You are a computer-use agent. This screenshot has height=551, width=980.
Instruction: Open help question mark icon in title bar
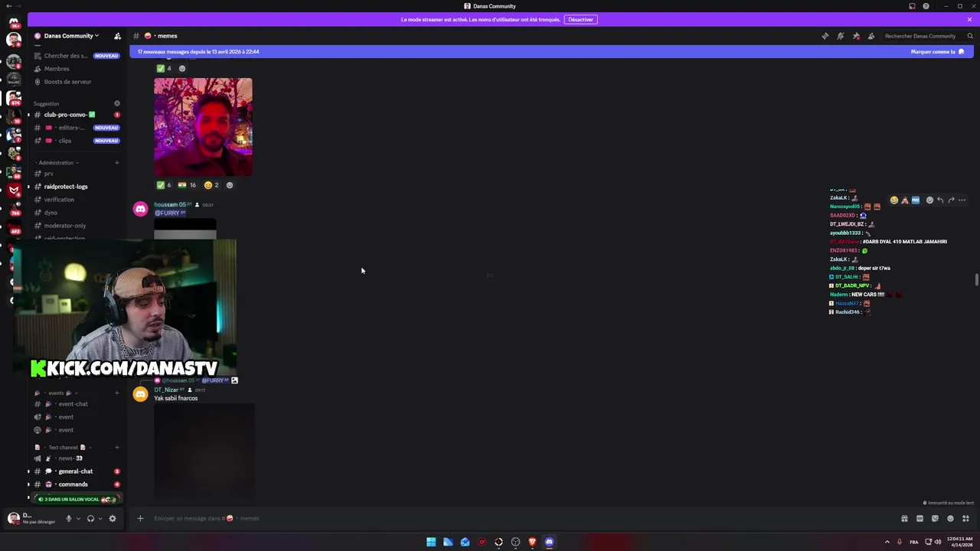[x=926, y=6]
